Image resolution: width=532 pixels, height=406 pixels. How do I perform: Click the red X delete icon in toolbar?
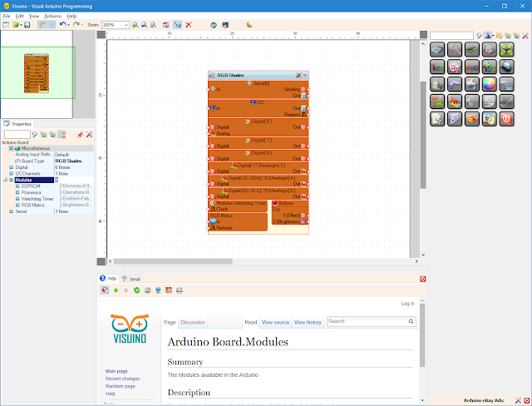coord(189,25)
